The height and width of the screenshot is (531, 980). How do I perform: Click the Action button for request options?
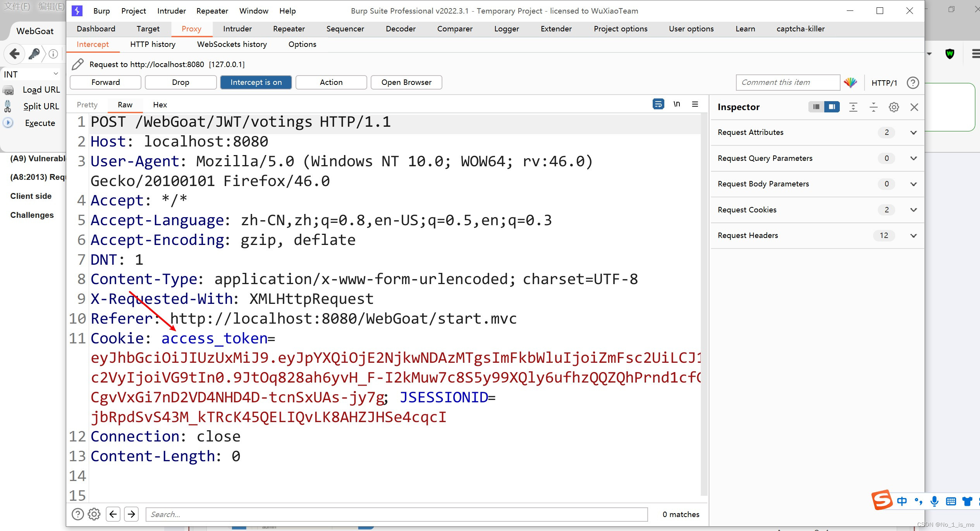coord(331,82)
